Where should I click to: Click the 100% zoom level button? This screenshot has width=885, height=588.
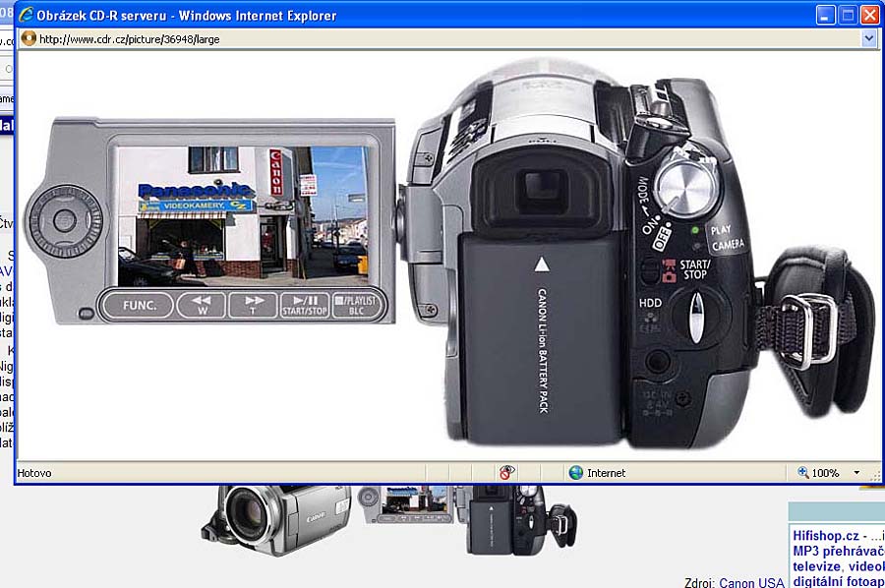(x=819, y=473)
